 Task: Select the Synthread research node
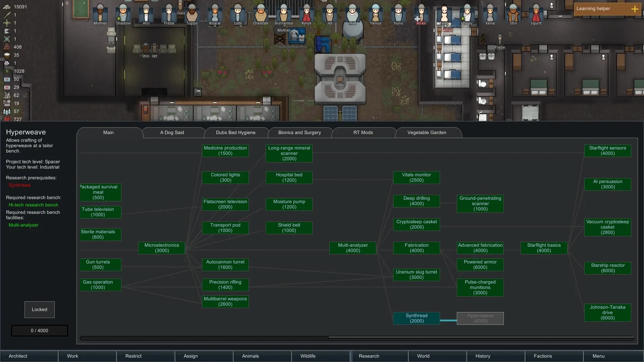click(416, 318)
